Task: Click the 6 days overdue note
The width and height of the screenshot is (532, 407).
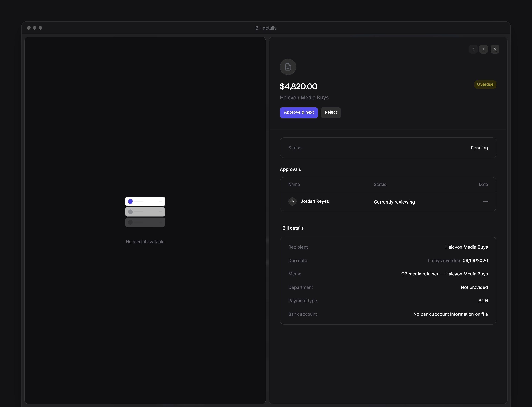Action: [x=444, y=261]
